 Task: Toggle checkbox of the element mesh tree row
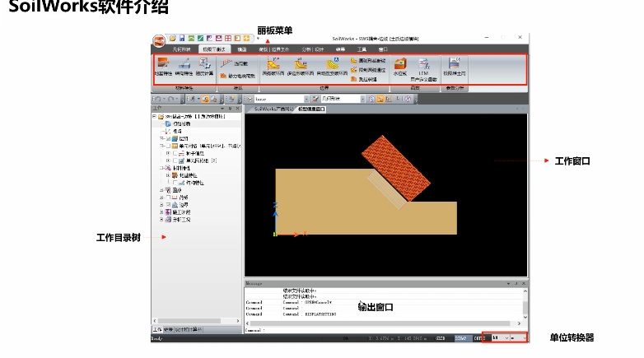[168, 146]
